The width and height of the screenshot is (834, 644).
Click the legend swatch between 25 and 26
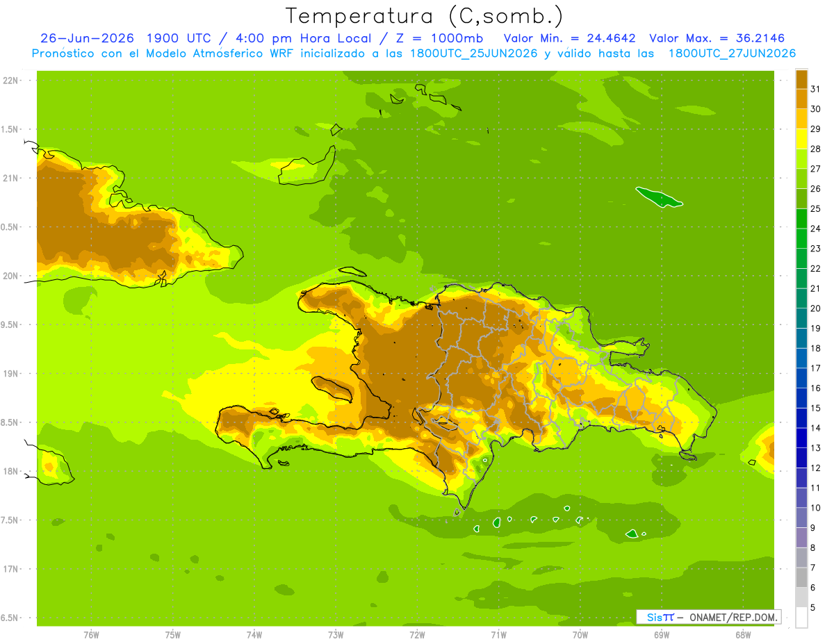pyautogui.click(x=801, y=199)
